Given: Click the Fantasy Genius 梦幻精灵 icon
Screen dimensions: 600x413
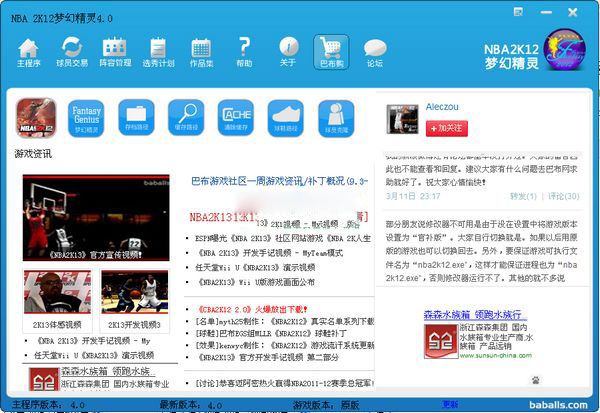Looking at the screenshot, I should [x=86, y=118].
